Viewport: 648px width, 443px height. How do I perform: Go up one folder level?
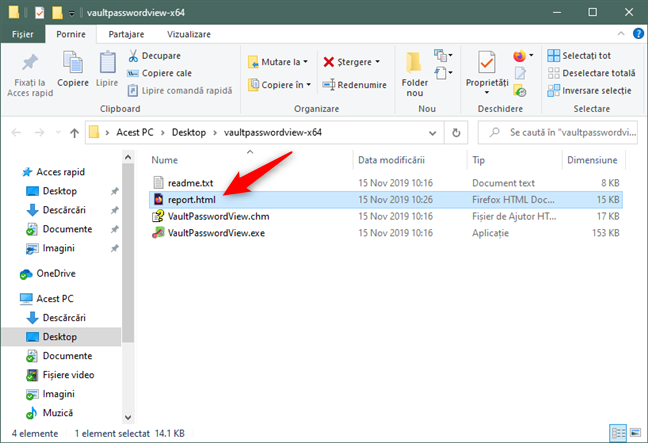[x=74, y=133]
